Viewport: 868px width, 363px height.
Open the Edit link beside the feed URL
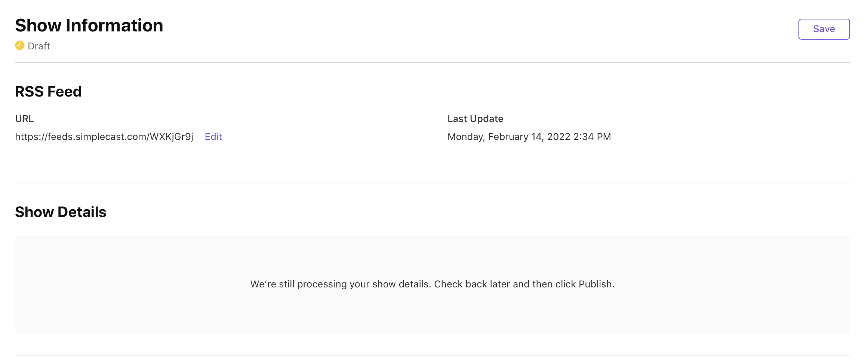(x=213, y=137)
